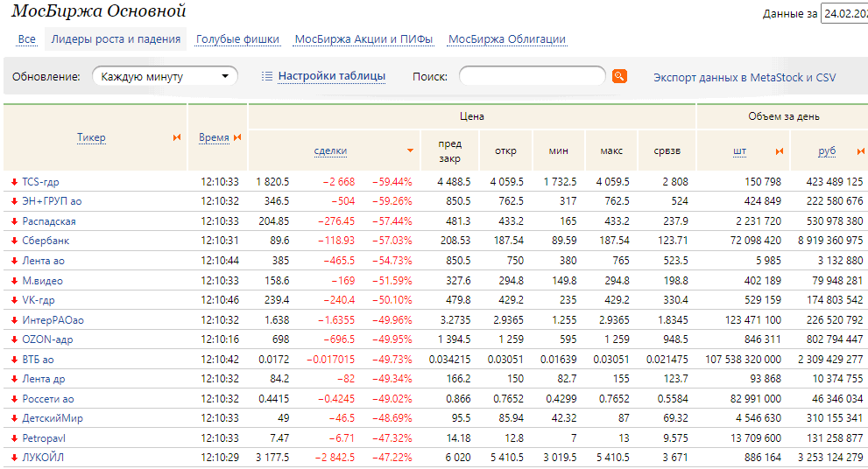Click Экспорт данных в MetaStock и CSV
The height and width of the screenshot is (469, 868).
[745, 77]
